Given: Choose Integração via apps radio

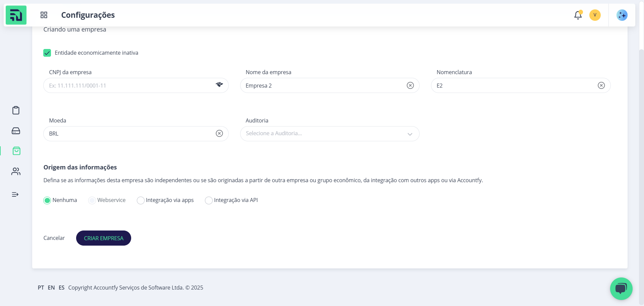Looking at the screenshot, I should 141,200.
